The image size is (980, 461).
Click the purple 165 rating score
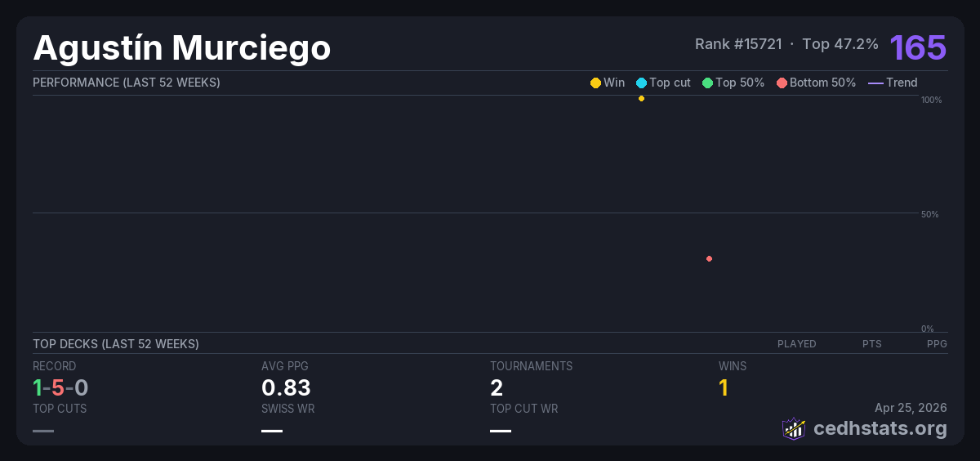click(x=918, y=47)
